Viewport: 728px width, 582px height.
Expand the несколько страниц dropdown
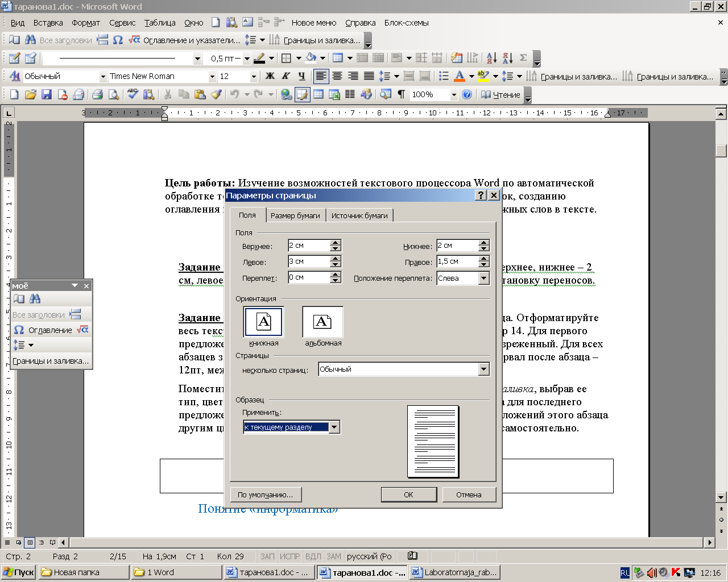[x=483, y=369]
